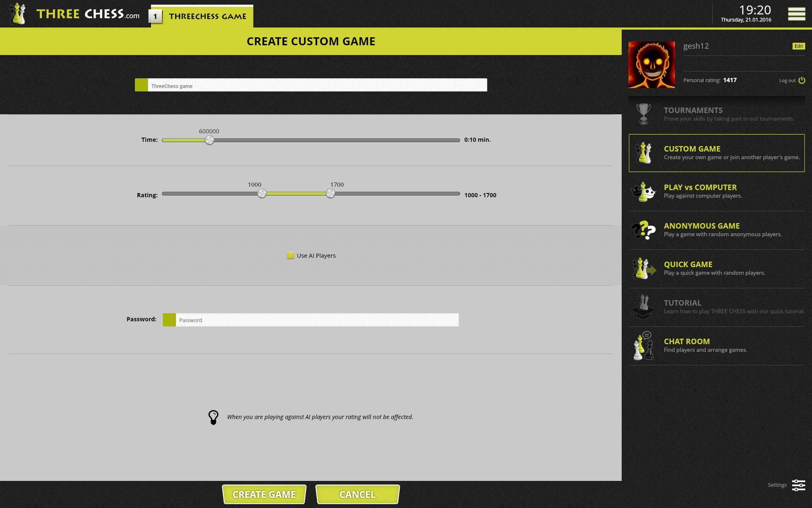Switch to the ThreeChess Game tab
This screenshot has width=812, height=508.
(202, 17)
